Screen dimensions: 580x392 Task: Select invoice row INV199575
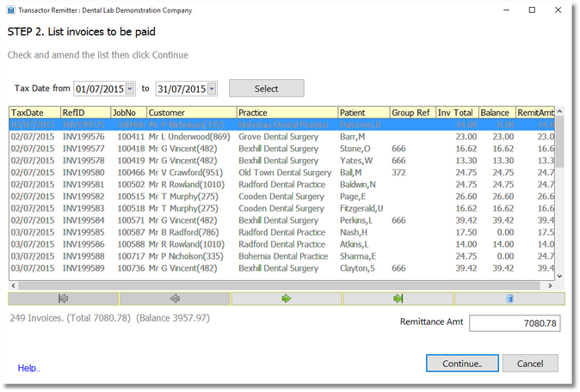coord(282,125)
